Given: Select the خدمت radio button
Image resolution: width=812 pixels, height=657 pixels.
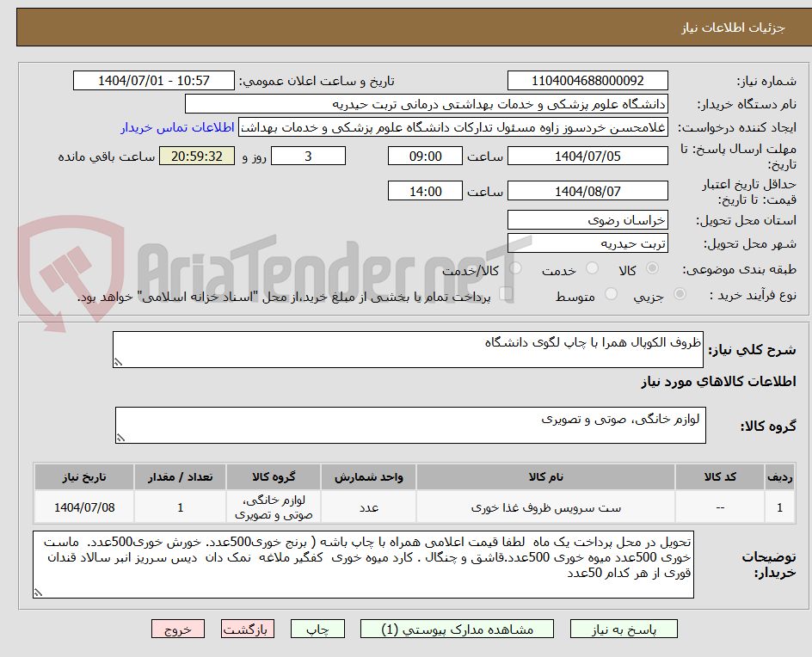Looking at the screenshot, I should click(592, 267).
